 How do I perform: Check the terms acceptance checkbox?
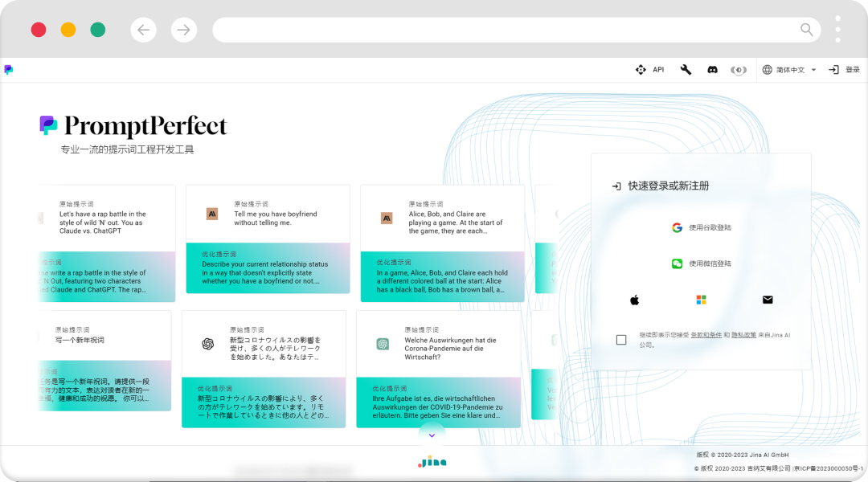(621, 340)
